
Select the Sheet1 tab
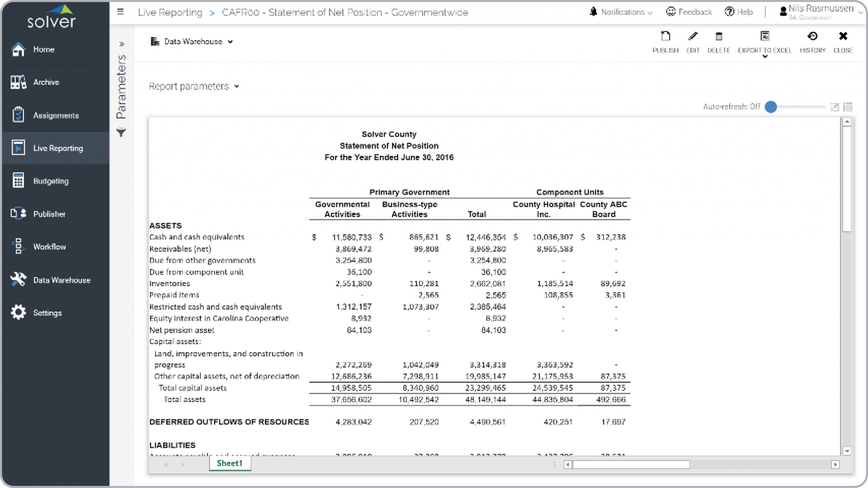230,463
